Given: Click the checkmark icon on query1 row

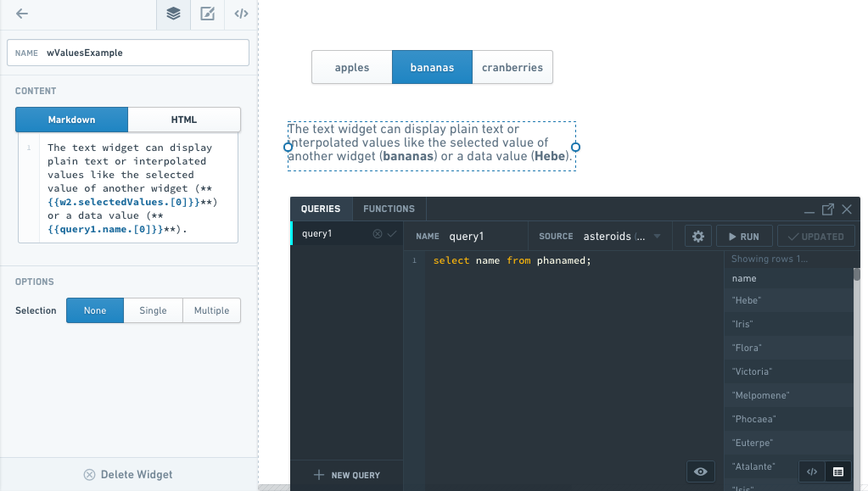Looking at the screenshot, I should [392, 233].
